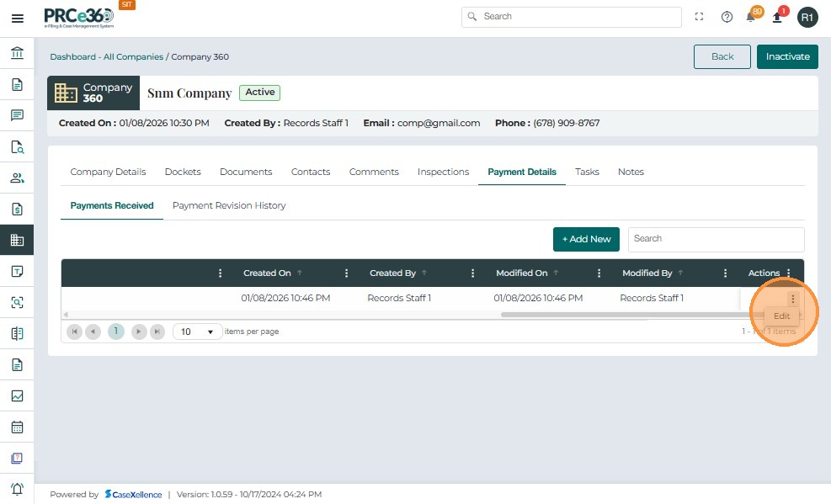Expand the items per page dropdown
The image size is (831, 504).
coord(197,332)
